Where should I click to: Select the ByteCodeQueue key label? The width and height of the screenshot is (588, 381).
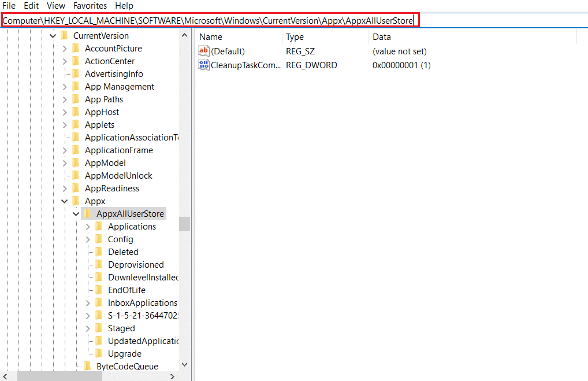[x=127, y=367]
